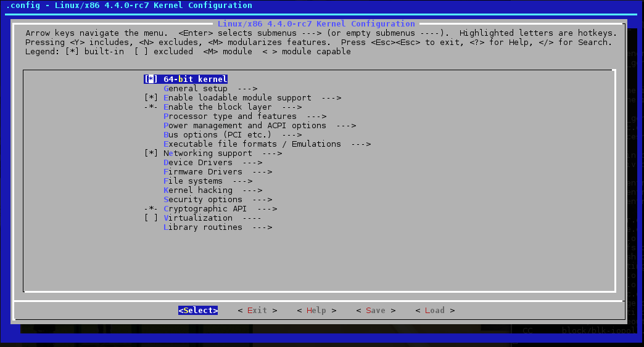Viewport: 644px width, 347px height.
Task: Expand arrow next to File systems
Action: 242,181
